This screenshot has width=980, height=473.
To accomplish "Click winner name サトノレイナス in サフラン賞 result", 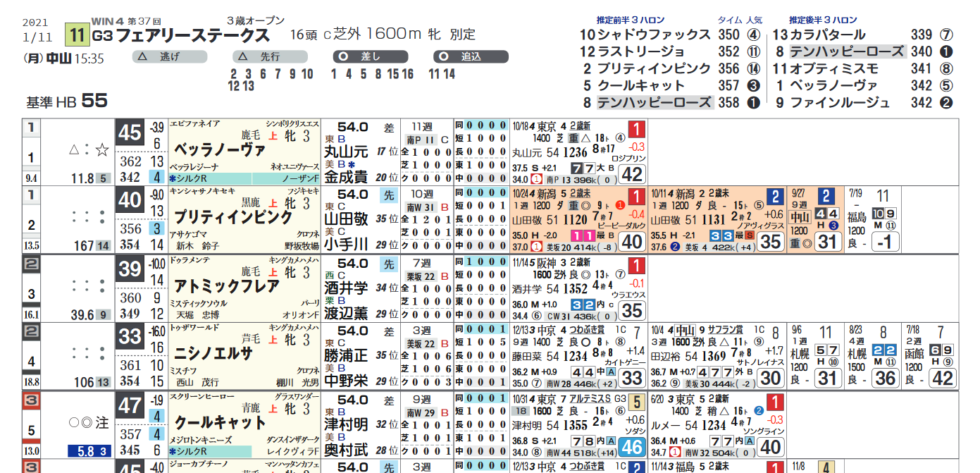I will 760,362.
